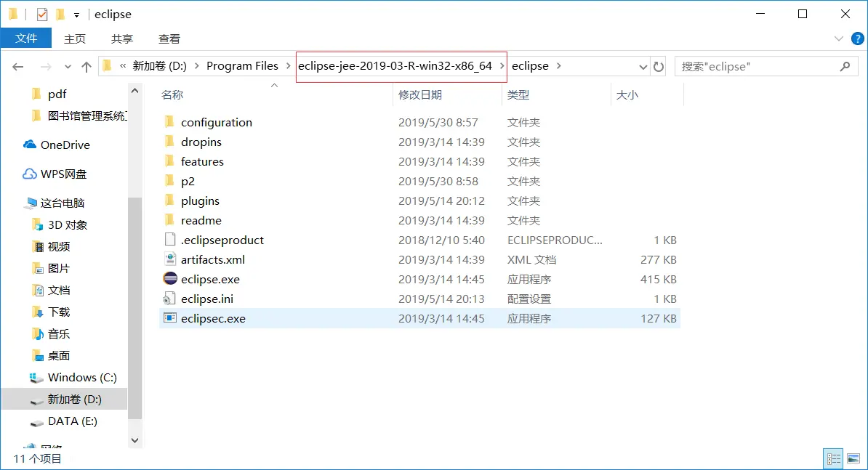Go to the Program Files breadcrumb
The width and height of the screenshot is (868, 470).
(x=243, y=66)
